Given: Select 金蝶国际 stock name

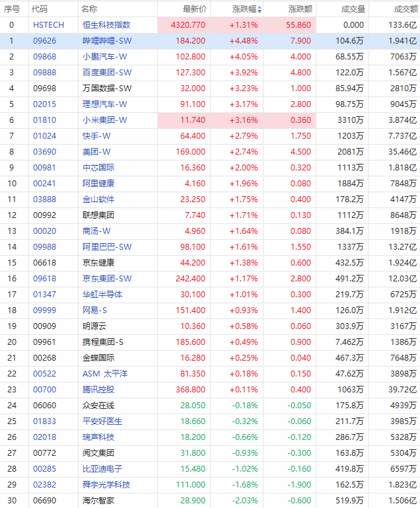Looking at the screenshot, I should point(98,358).
